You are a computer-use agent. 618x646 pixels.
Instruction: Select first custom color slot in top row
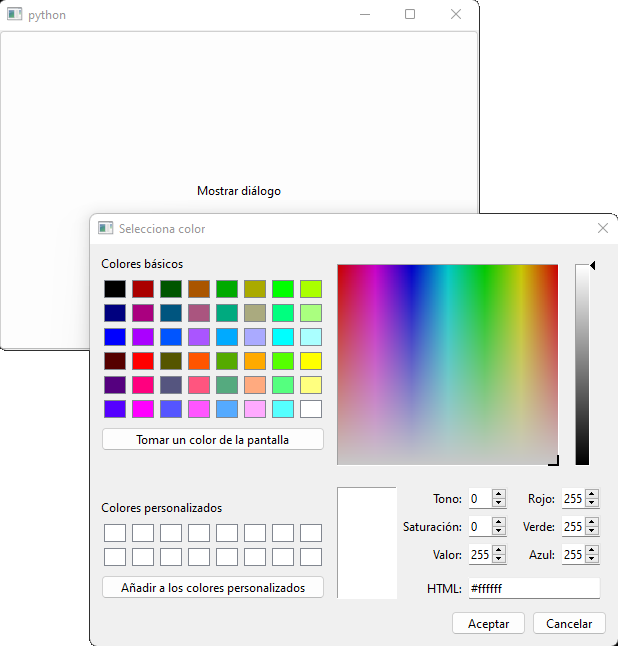pyautogui.click(x=115, y=533)
